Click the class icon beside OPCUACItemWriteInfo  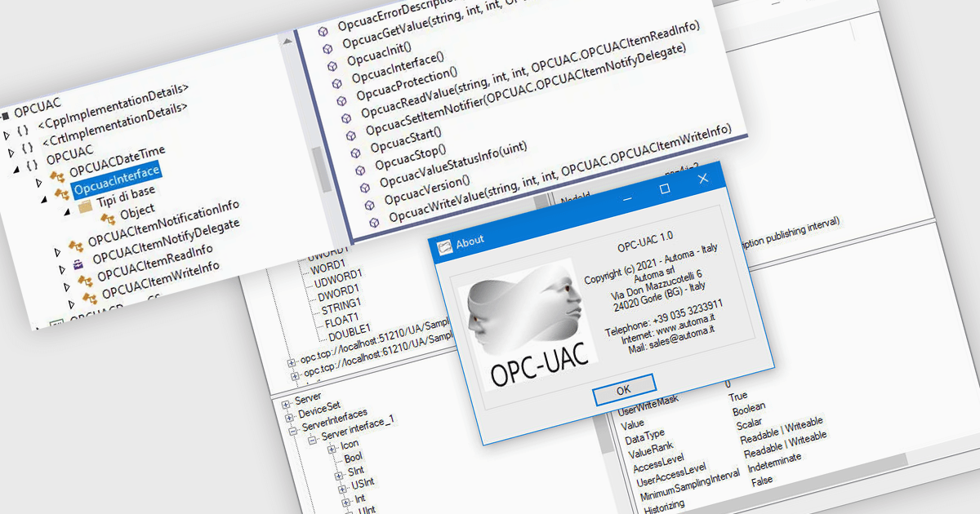coord(89,298)
